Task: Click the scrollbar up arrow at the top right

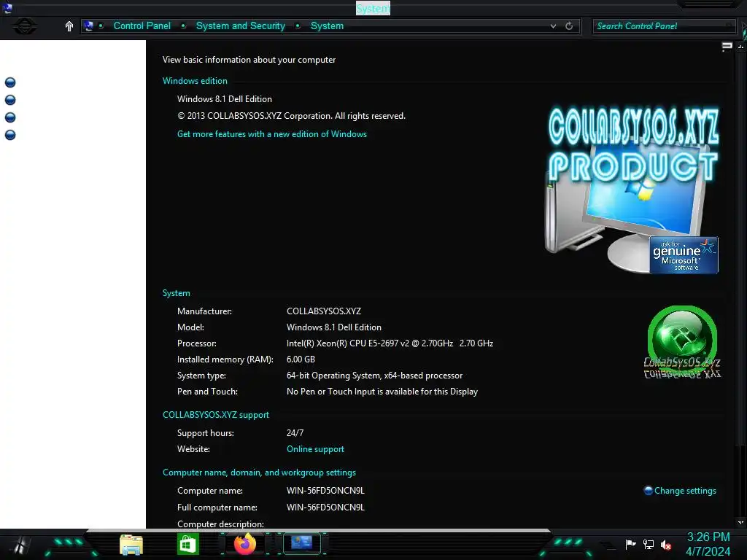Action: [x=740, y=46]
